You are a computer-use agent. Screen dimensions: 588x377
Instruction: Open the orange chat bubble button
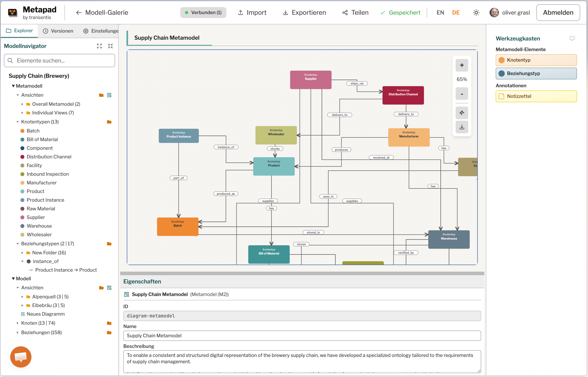coord(21,357)
